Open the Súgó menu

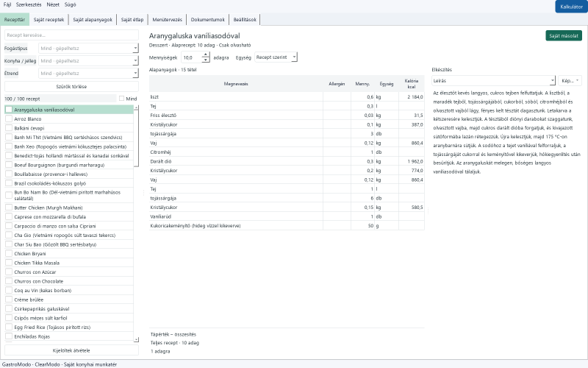70,4
